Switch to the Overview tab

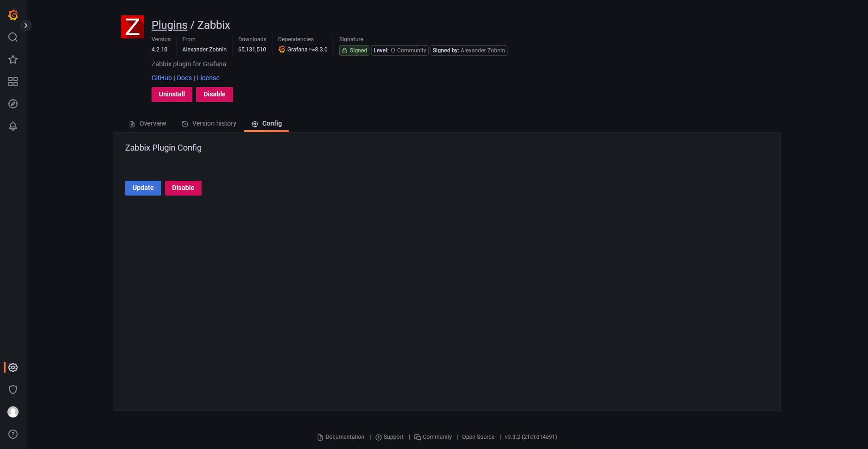148,124
